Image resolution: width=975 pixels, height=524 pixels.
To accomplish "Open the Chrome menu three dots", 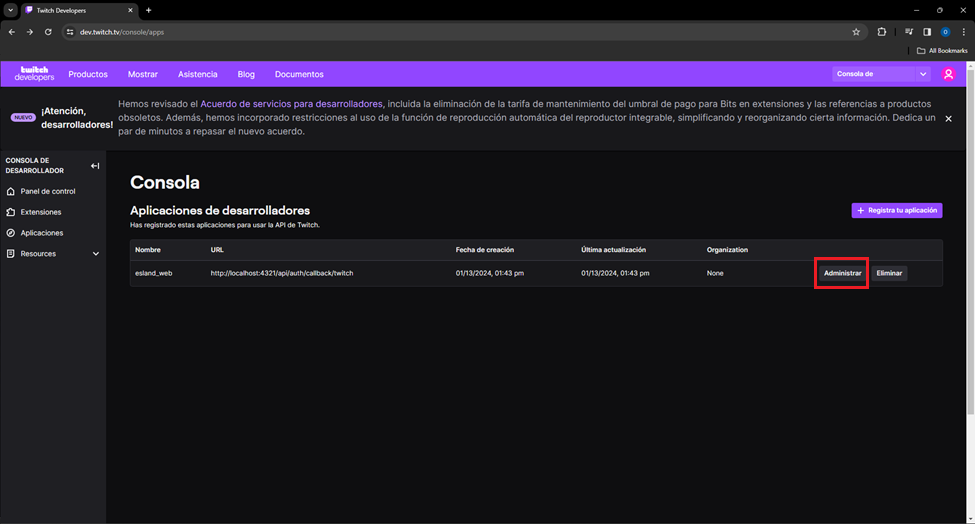I will click(x=964, y=32).
